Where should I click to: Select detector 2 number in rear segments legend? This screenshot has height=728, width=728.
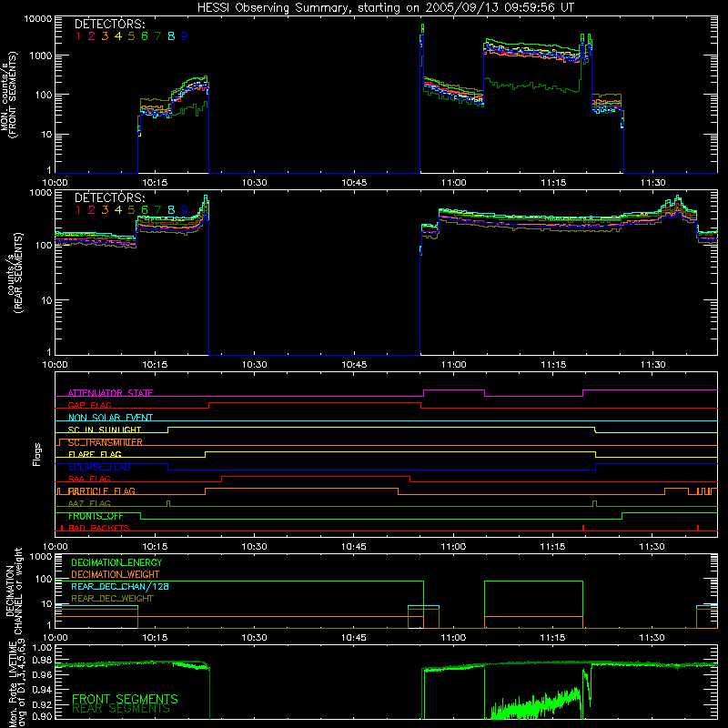tap(92, 210)
